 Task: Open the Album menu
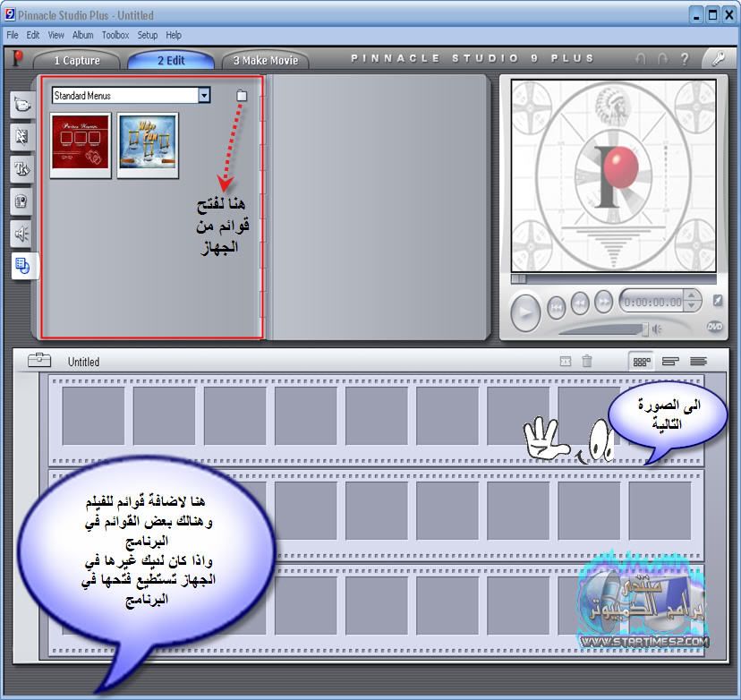pyautogui.click(x=82, y=35)
